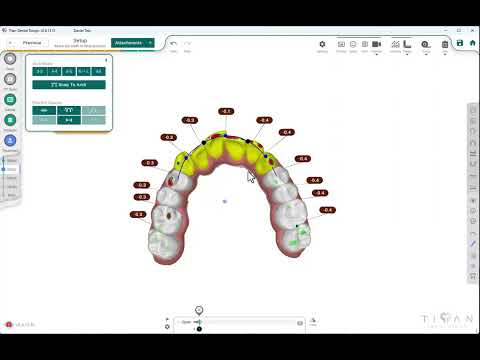Click the timeline step marker pin
The image size is (480, 360).
[199, 310]
